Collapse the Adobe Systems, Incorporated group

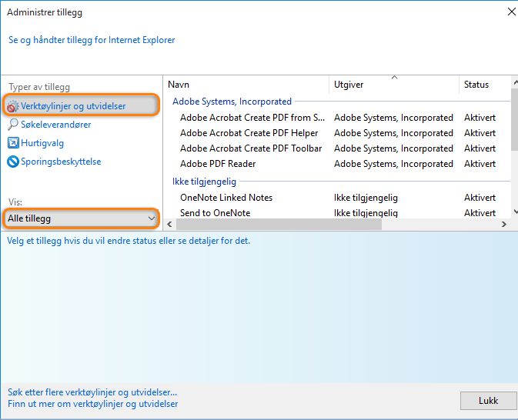pos(232,102)
